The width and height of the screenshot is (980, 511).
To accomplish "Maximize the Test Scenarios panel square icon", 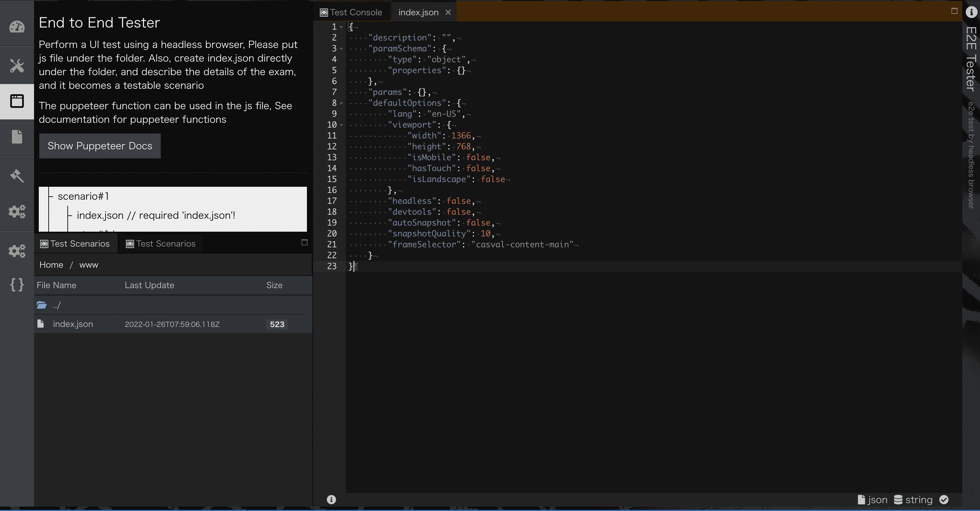I will click(x=304, y=242).
